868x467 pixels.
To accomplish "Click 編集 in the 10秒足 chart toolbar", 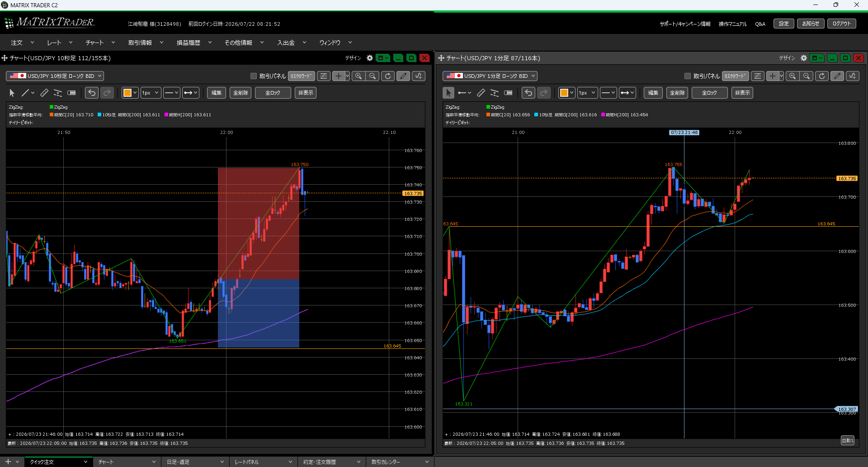I will (x=217, y=93).
